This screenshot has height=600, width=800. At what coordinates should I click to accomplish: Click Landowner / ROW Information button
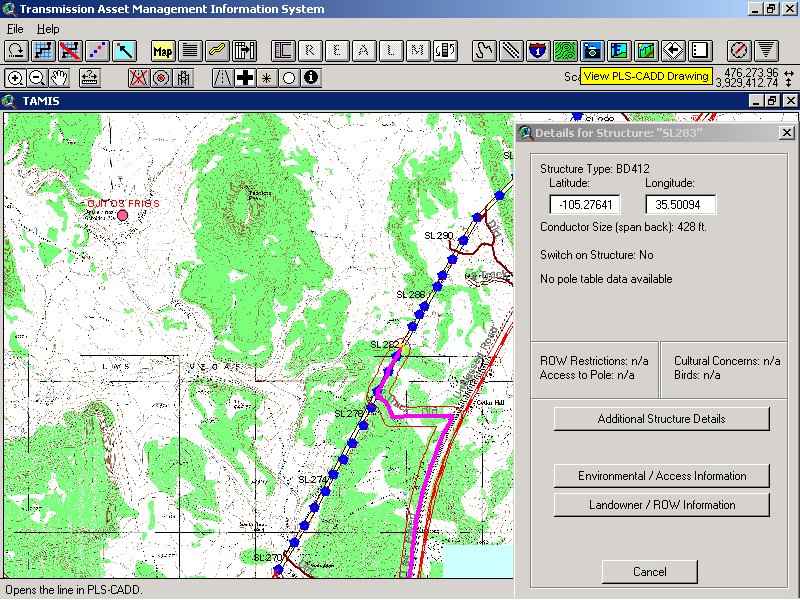(661, 505)
